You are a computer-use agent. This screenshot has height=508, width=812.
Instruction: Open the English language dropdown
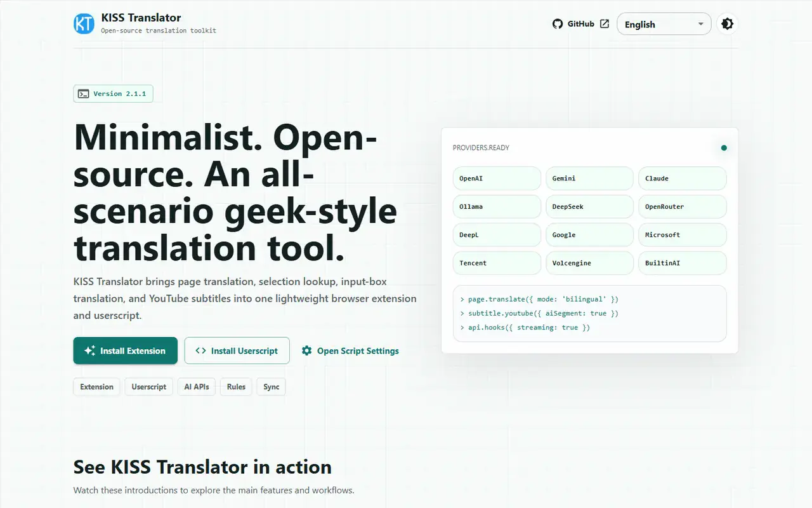coord(664,24)
